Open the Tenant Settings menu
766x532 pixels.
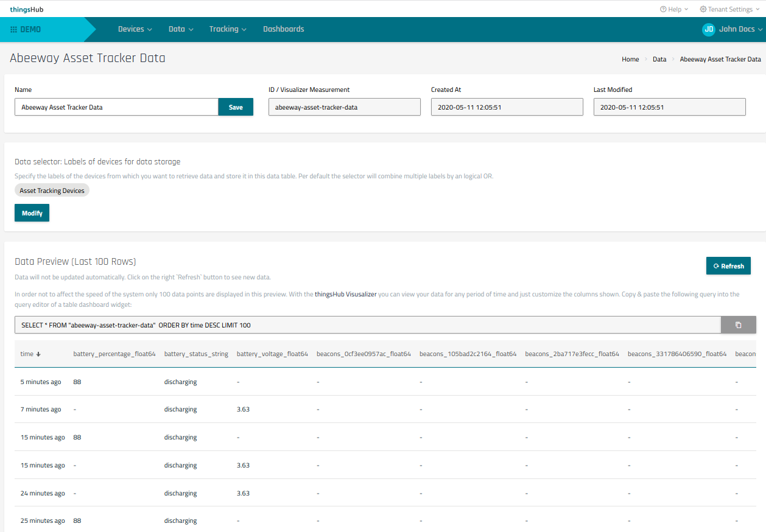[x=729, y=9]
